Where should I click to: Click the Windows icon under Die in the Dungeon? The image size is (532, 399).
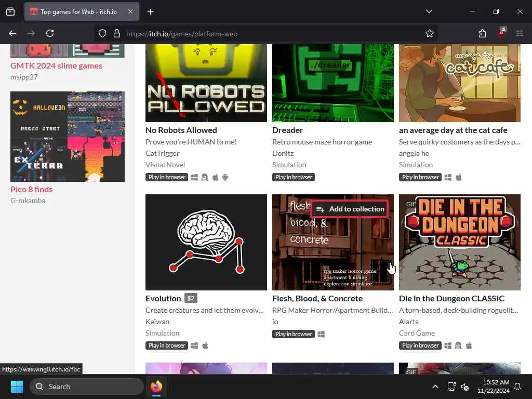pyautogui.click(x=448, y=345)
